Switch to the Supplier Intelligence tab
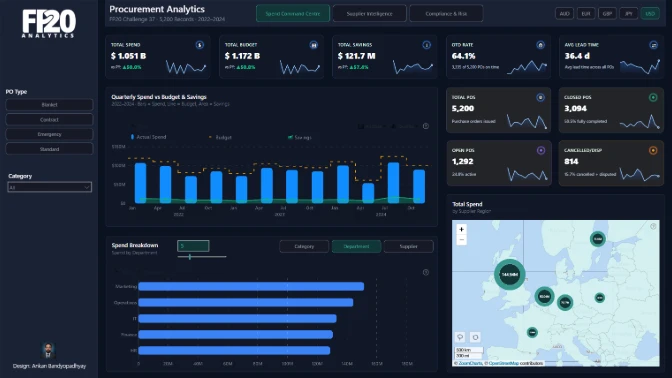Viewport: 672px width, 378px height. 369,13
